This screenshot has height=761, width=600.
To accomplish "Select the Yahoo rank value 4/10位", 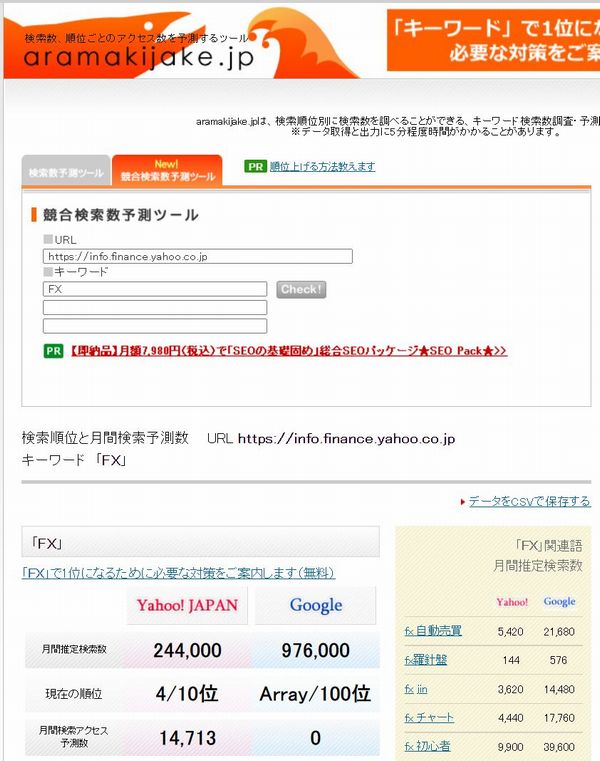I will pyautogui.click(x=187, y=694).
